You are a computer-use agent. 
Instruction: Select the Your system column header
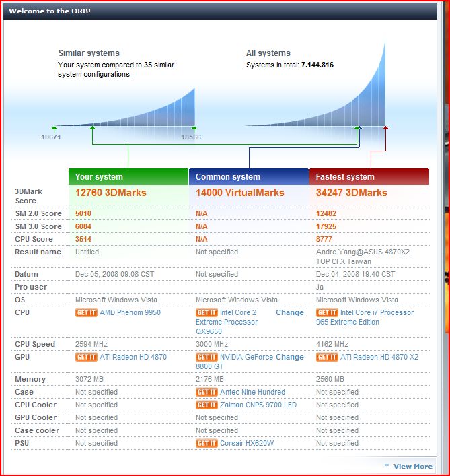128,176
